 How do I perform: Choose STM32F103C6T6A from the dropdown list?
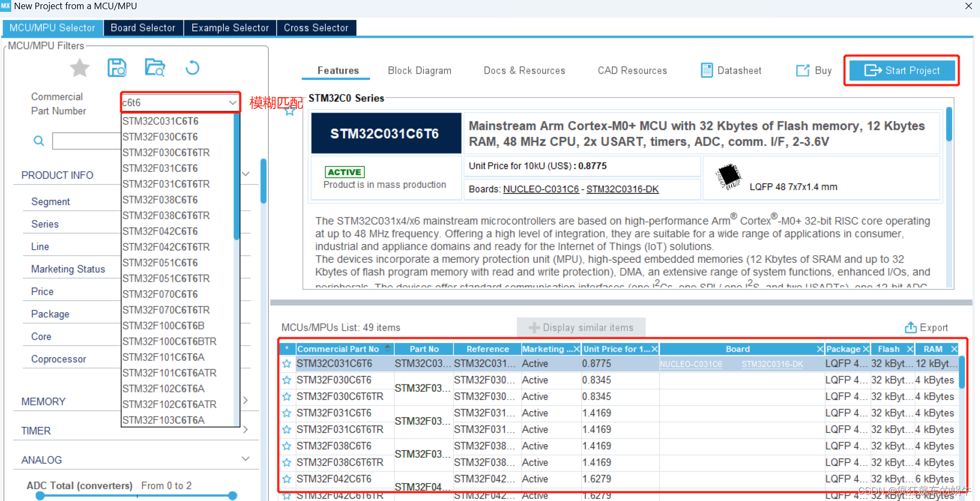[x=164, y=420]
